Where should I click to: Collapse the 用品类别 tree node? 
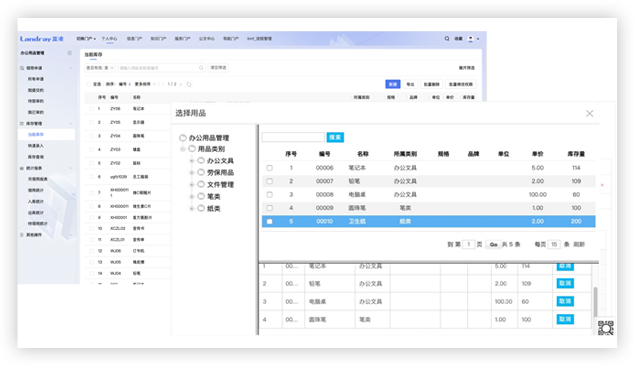click(x=183, y=149)
